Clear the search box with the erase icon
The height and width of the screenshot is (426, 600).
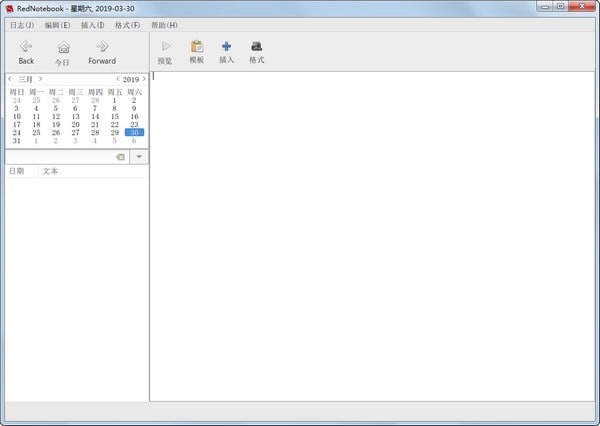click(119, 157)
